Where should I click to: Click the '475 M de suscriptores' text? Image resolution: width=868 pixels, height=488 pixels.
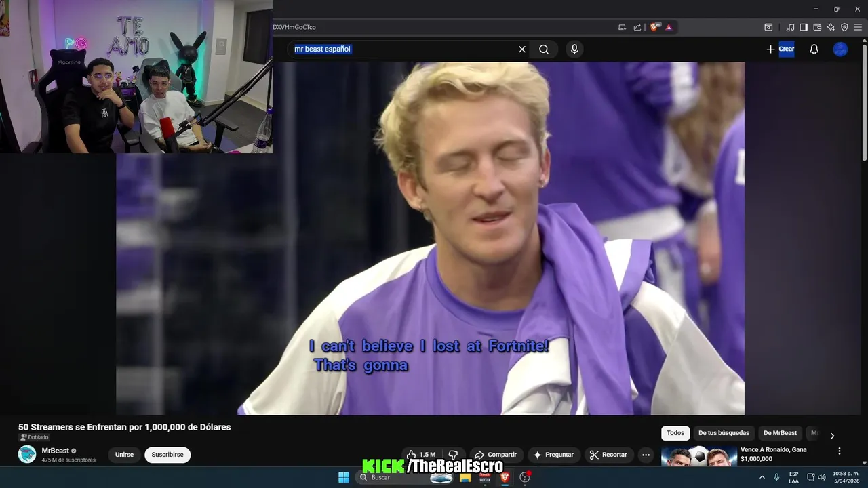[x=68, y=460]
